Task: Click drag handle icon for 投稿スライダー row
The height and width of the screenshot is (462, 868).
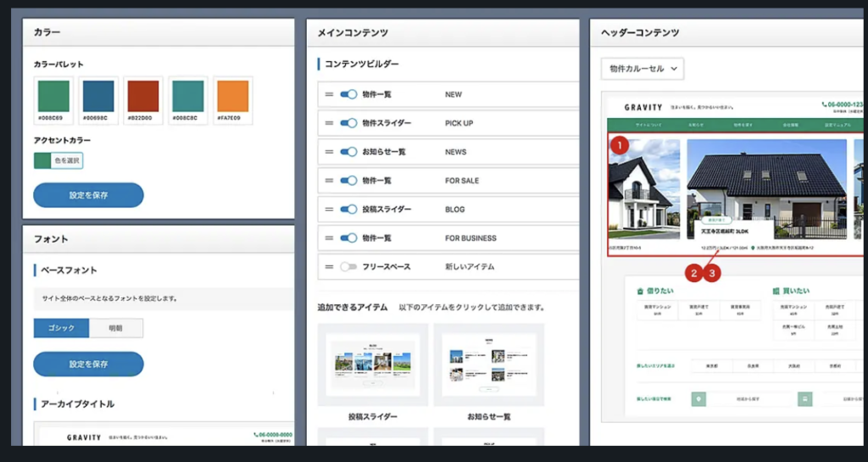Action: coord(329,209)
